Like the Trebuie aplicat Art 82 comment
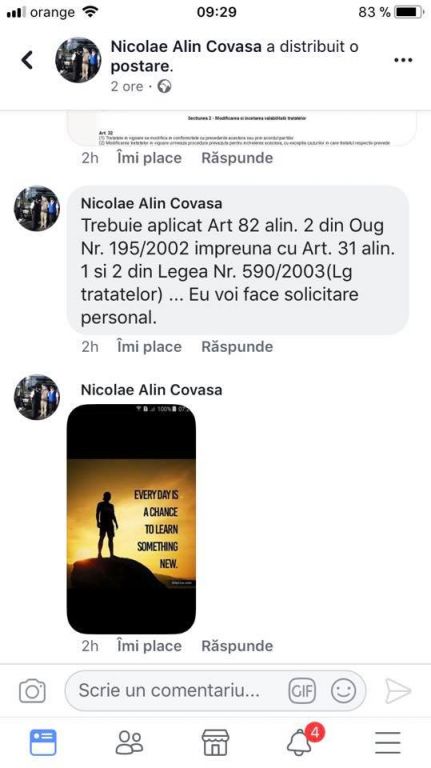The image size is (431, 768). tap(149, 347)
